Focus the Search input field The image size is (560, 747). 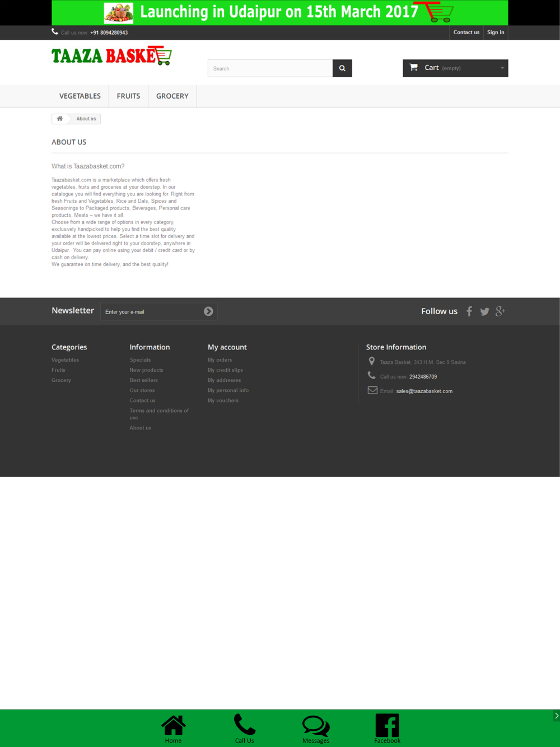pyautogui.click(x=270, y=68)
